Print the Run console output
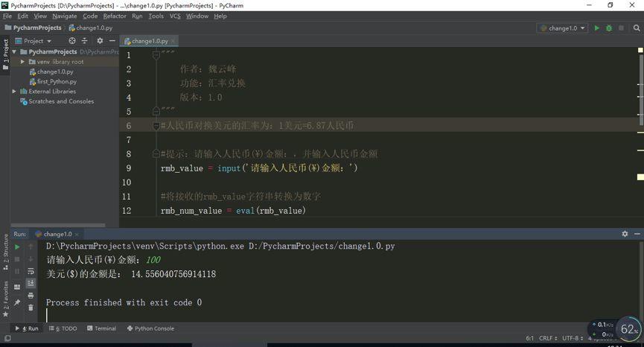Image resolution: width=644 pixels, height=347 pixels. [31, 296]
